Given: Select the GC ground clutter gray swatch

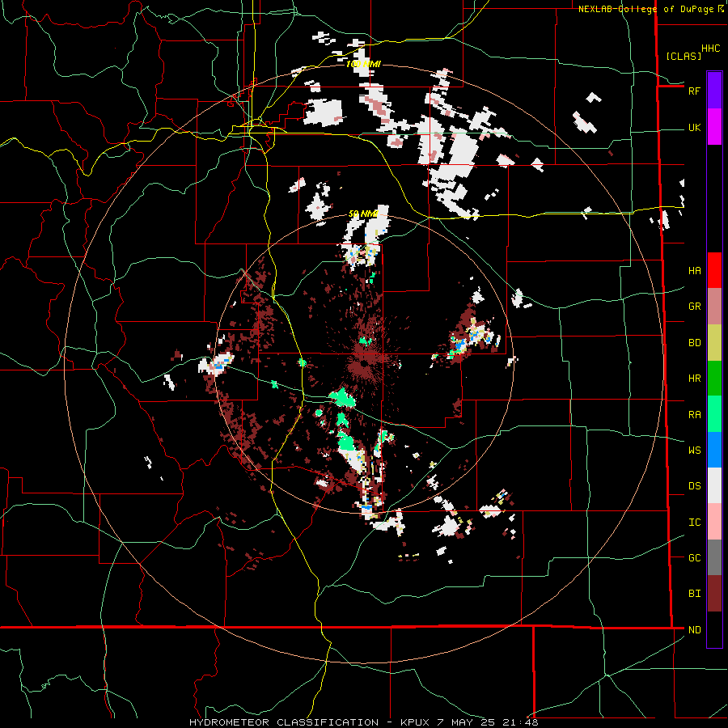Looking at the screenshot, I should click(714, 557).
